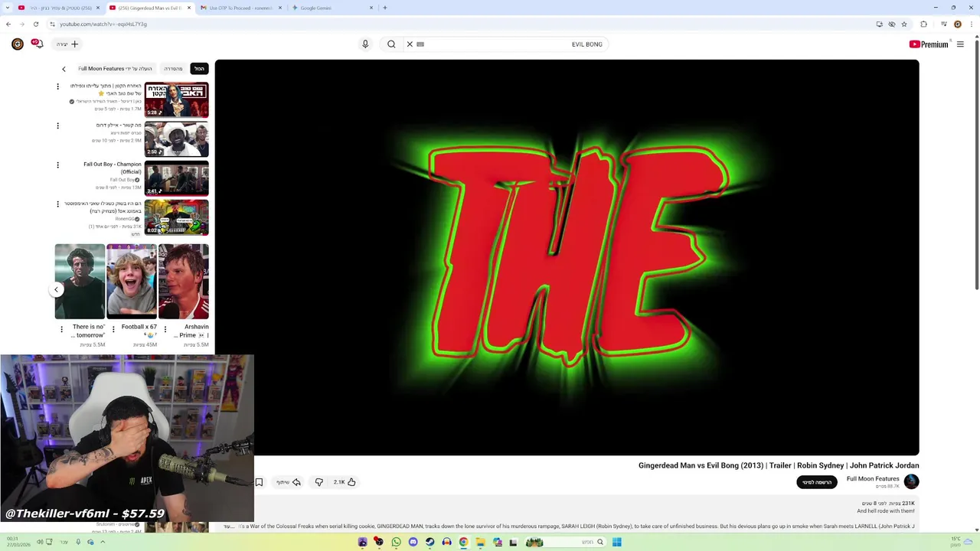The image size is (980, 551).
Task: Start voice search with microphone icon
Action: click(365, 44)
